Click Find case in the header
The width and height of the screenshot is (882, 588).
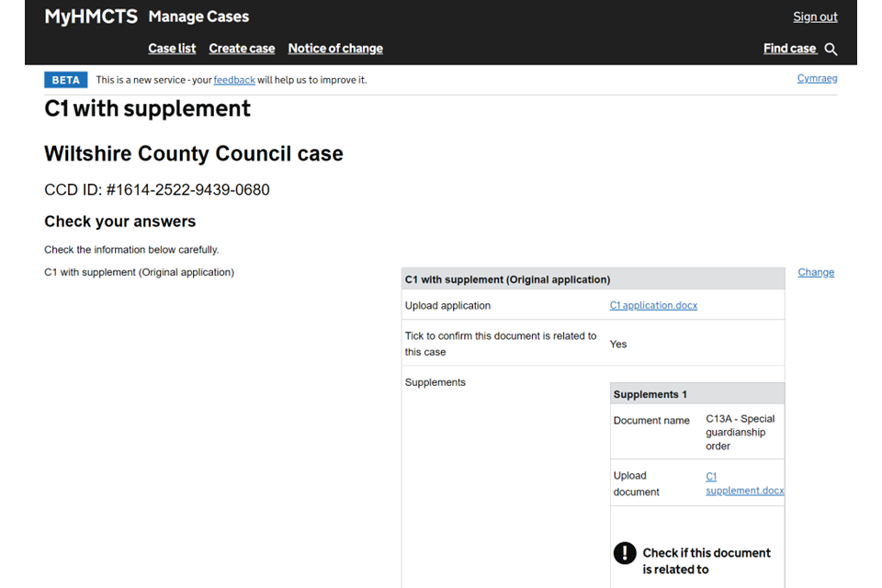tap(789, 49)
